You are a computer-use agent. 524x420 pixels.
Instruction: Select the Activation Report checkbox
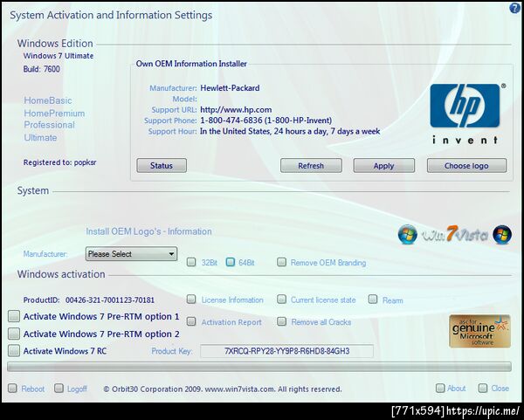pos(191,321)
